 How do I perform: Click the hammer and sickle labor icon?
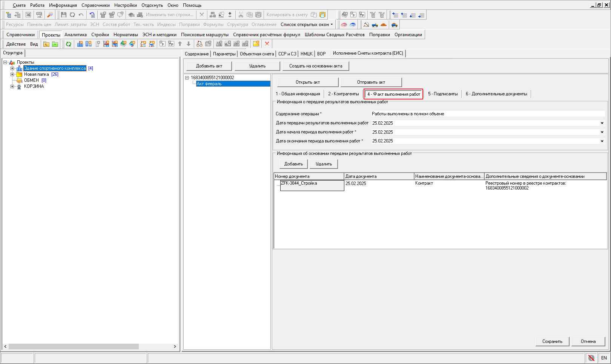tap(366, 25)
